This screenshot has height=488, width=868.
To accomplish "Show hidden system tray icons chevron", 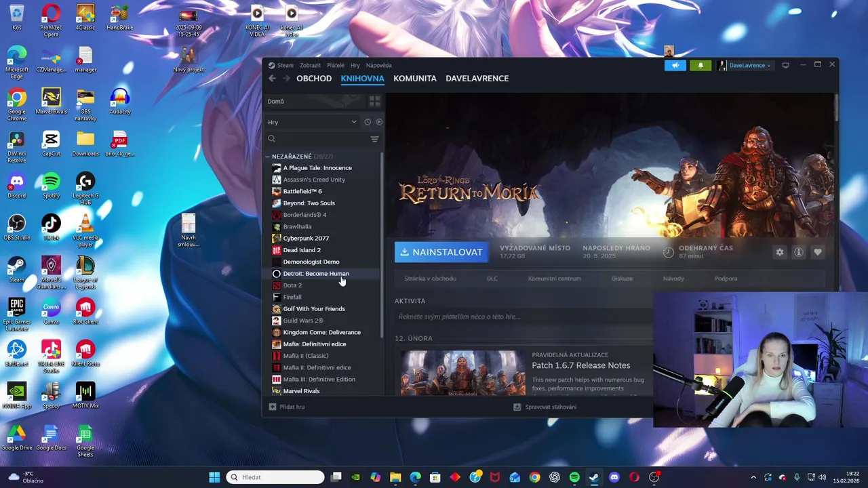I will (753, 477).
